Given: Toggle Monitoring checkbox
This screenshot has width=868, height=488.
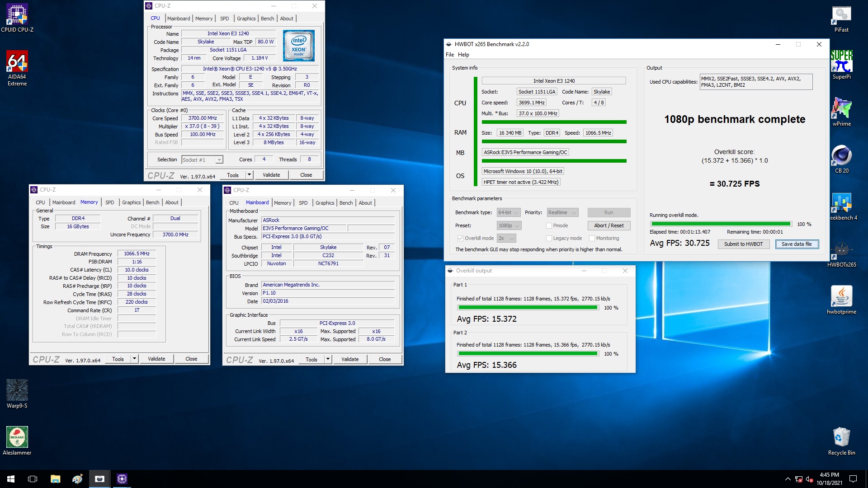Looking at the screenshot, I should [592, 238].
